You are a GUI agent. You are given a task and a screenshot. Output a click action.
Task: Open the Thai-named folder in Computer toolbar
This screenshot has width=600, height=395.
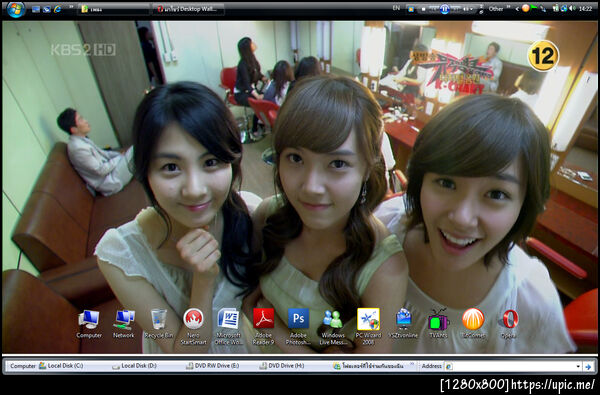(x=368, y=366)
